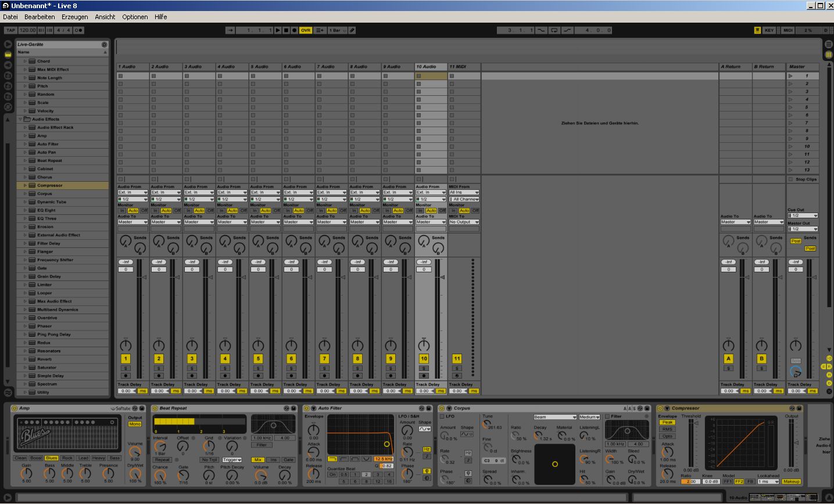Click the Compressor Save Preset disk icon
Screen dimensions: 834x504
(799, 408)
